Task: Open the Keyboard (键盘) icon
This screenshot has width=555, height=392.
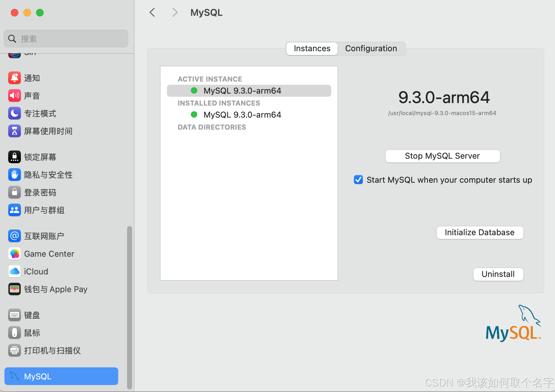Action: 15,315
